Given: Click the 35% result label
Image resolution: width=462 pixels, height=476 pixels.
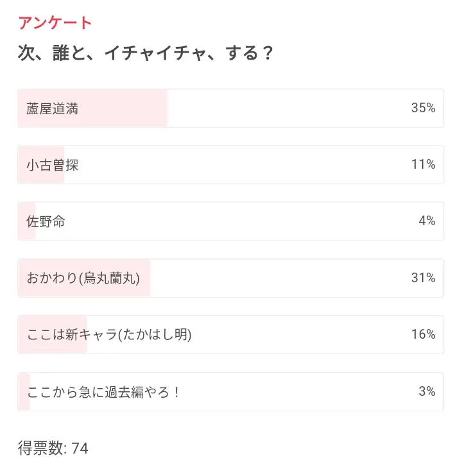Looking at the screenshot, I should point(423,108).
